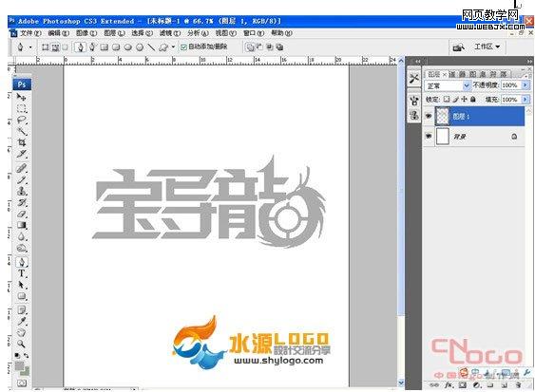Choose Paths mode in options bar
The image size is (535, 392).
55,47
